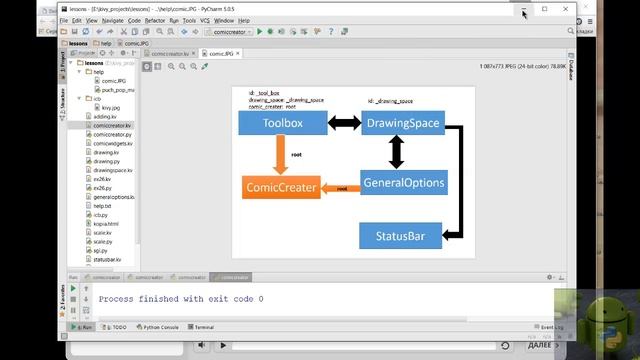Stop process using square icon in Run panel
Viewport: 640px width, 360px height.
73,299
